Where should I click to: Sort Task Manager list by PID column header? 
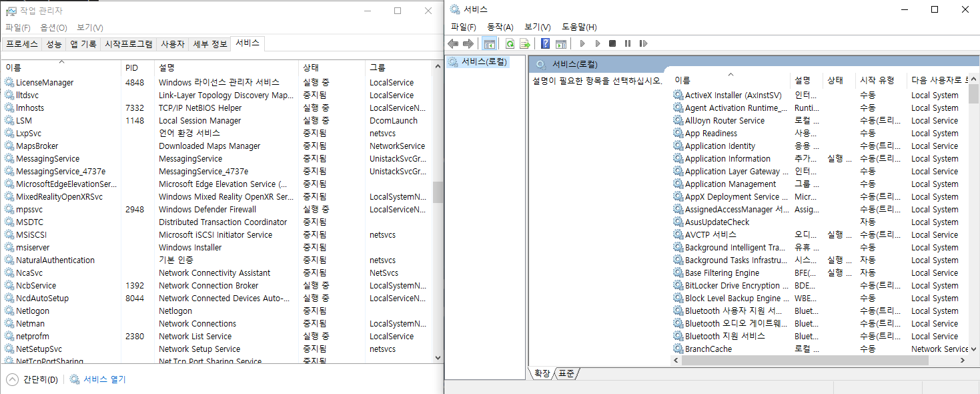pyautogui.click(x=138, y=67)
